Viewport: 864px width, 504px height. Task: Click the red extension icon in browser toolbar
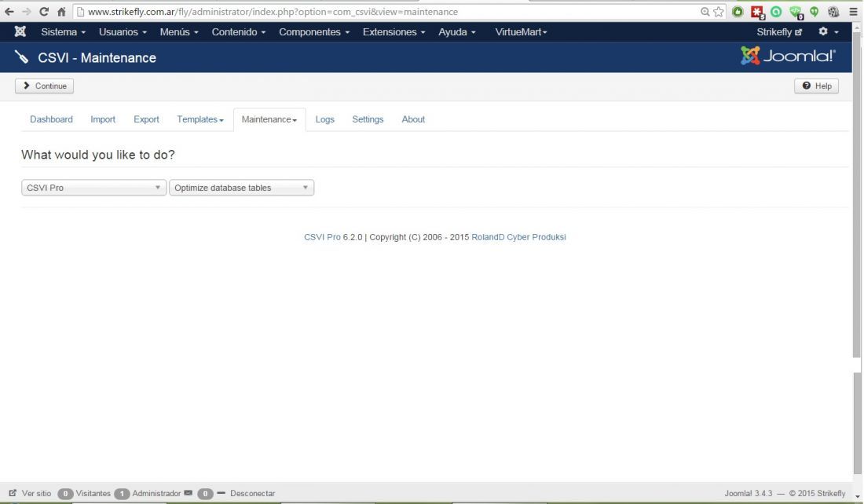tap(758, 12)
